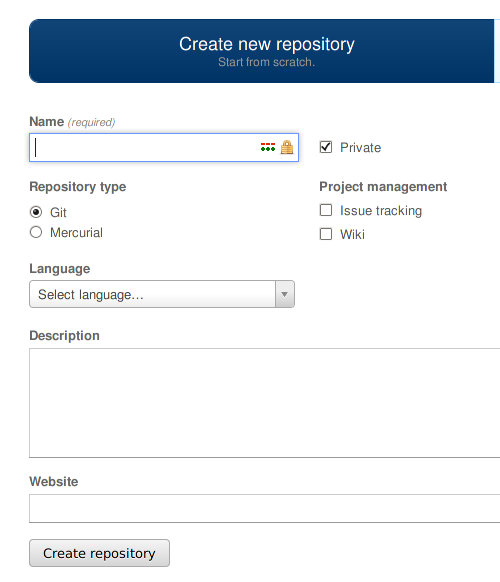500x582 pixels.
Task: Open the Select language dropdown
Action: (x=162, y=294)
